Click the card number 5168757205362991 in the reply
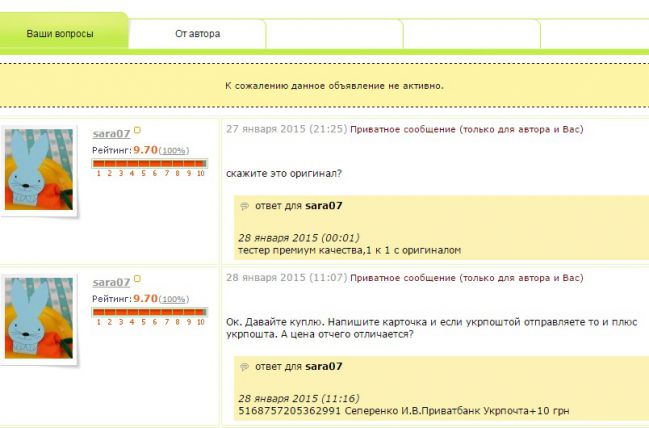This screenshot has height=428, width=649. (x=285, y=410)
